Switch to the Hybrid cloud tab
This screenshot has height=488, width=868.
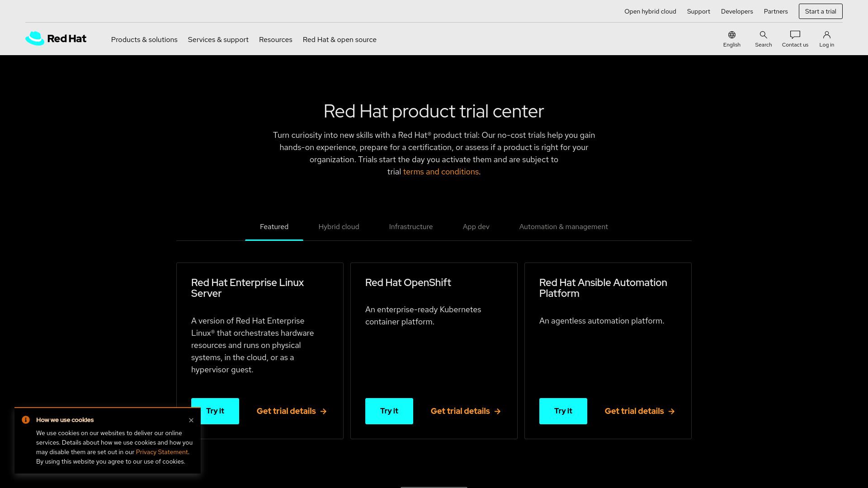tap(339, 227)
